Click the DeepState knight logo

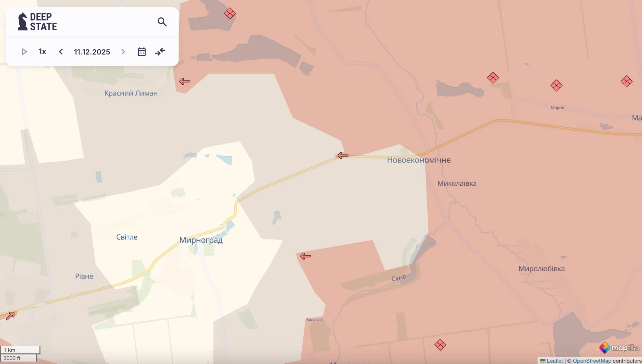click(x=23, y=22)
